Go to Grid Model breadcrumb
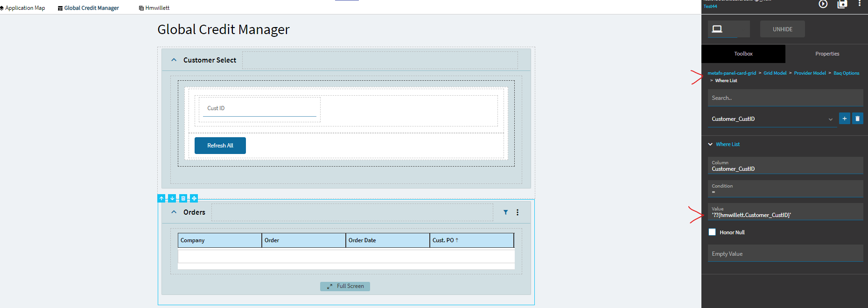The image size is (868, 308). [775, 73]
